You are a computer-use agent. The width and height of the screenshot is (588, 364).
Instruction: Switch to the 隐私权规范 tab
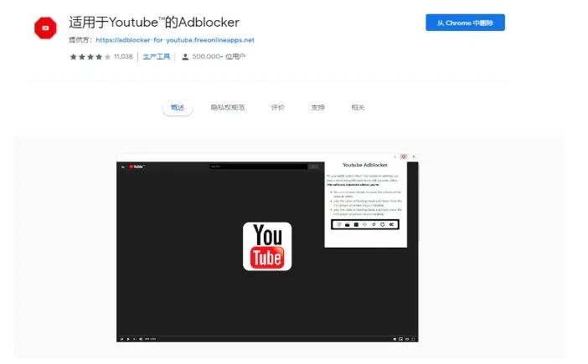228,107
